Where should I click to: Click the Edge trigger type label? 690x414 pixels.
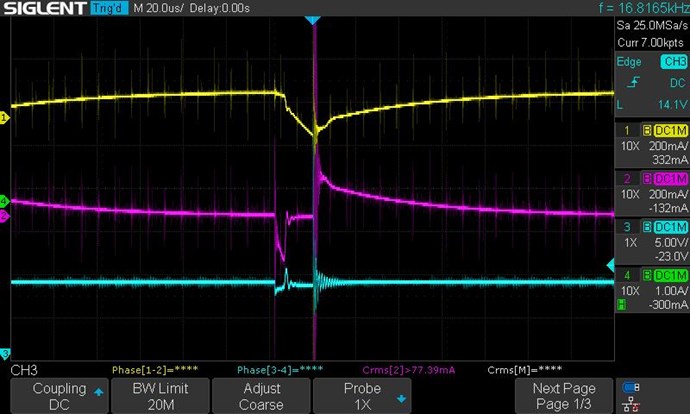629,62
